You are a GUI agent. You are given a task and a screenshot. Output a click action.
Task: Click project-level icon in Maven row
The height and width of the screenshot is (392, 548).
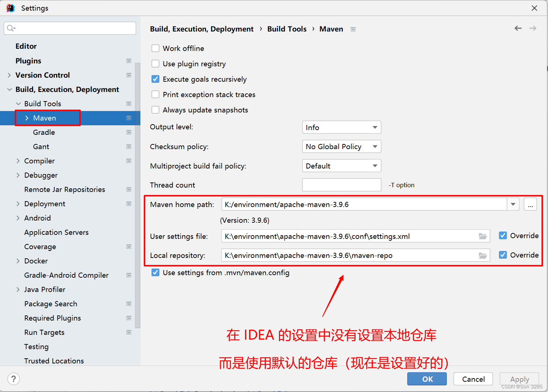pyautogui.click(x=129, y=118)
